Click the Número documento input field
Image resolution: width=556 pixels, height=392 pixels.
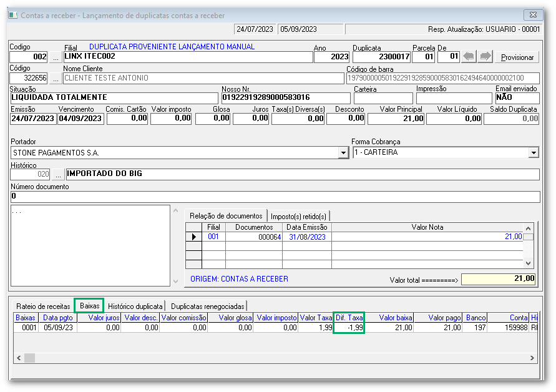click(275, 197)
